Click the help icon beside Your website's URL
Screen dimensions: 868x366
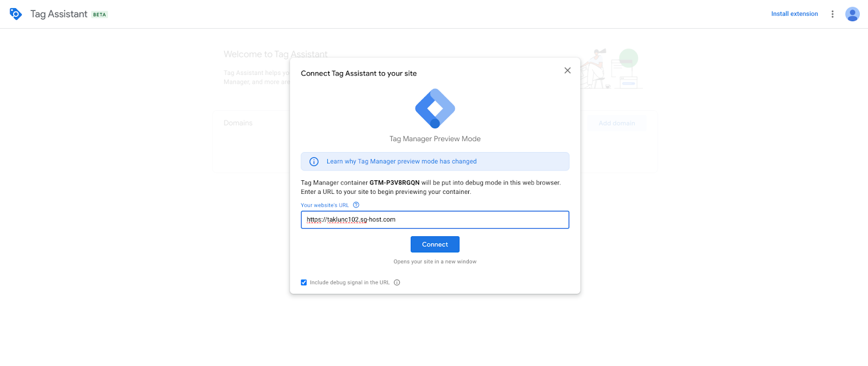(356, 205)
